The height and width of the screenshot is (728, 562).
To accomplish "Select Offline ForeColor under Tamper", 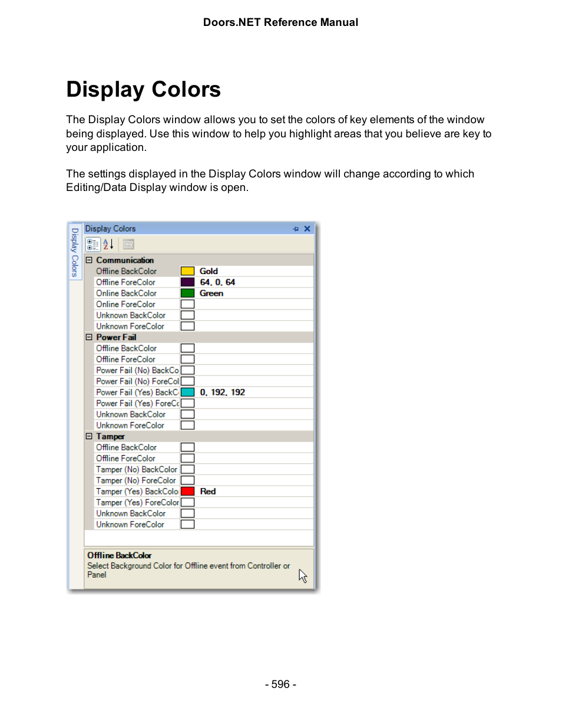I will coord(136,458).
